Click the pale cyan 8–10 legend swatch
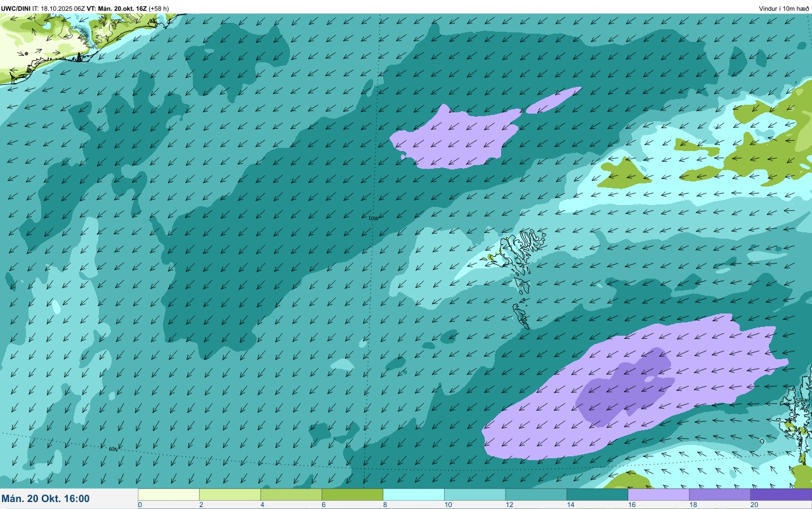The height and width of the screenshot is (509, 812). 414,494
